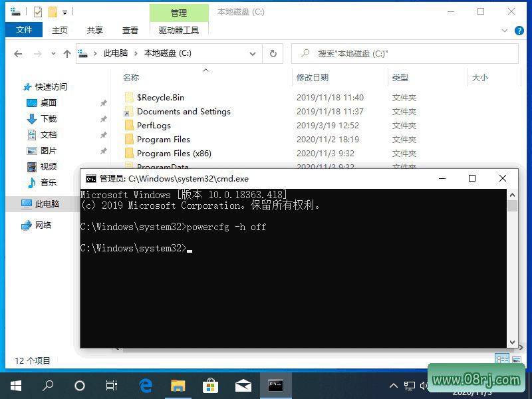This screenshot has height=399, width=532.
Task: Switch to details view layout icon
Action: coord(502,359)
